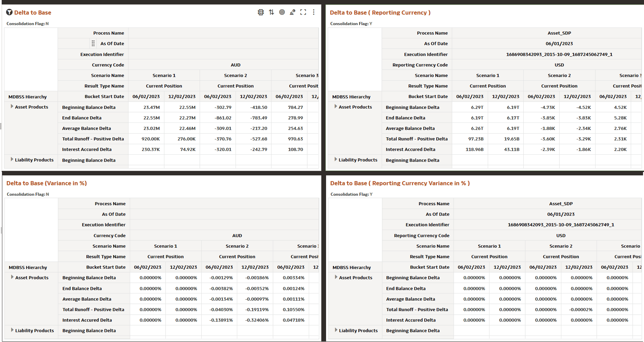Open the three-dot actions menu
The image size is (644, 342).
tap(313, 12)
